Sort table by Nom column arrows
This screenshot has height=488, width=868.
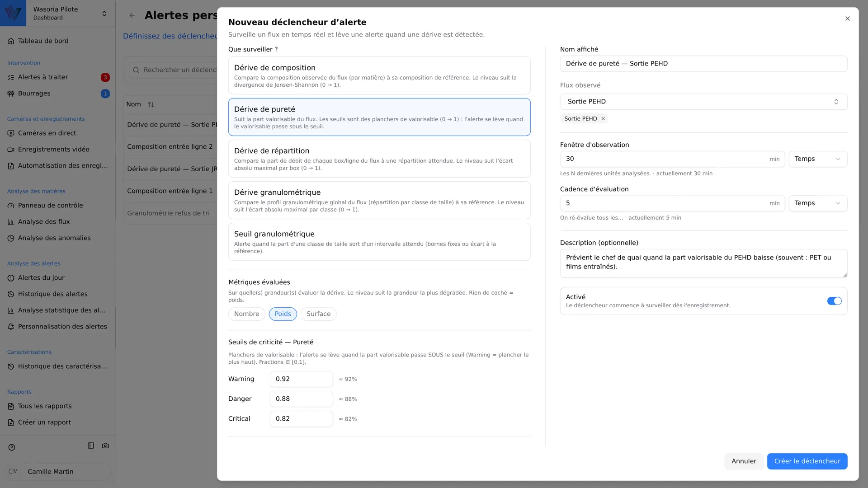151,104
